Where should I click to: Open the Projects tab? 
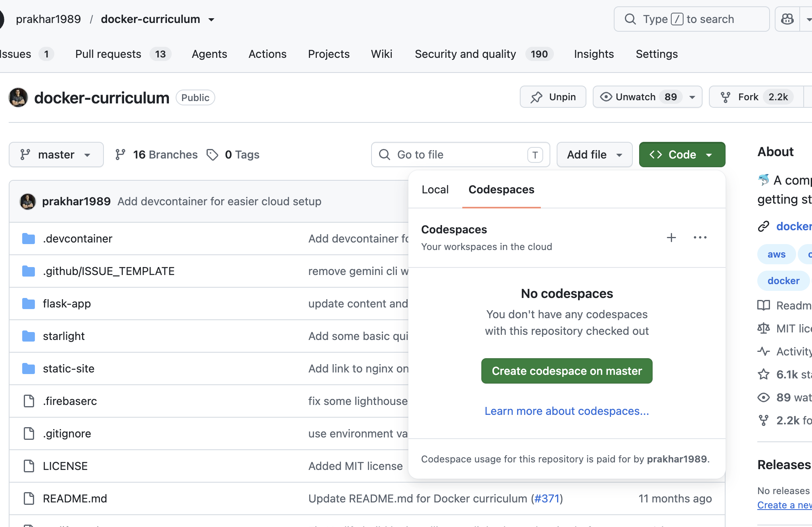pyautogui.click(x=329, y=54)
